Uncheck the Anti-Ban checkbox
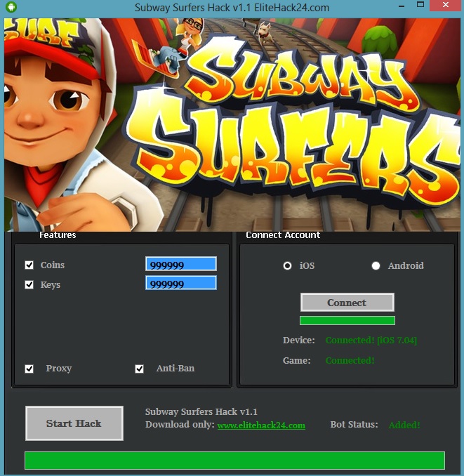 click(x=139, y=369)
